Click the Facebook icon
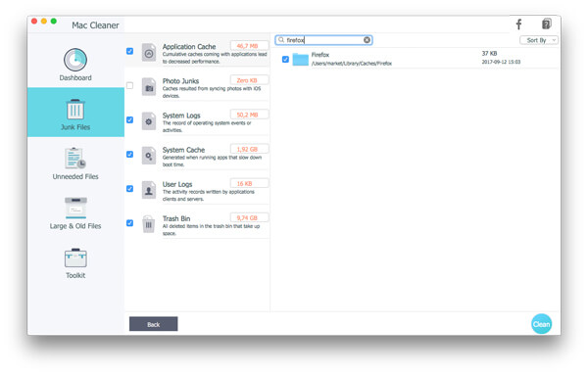 [x=519, y=24]
